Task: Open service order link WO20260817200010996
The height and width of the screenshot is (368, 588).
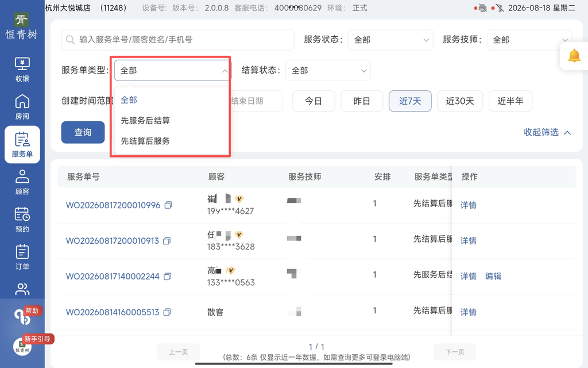Action: (113, 205)
